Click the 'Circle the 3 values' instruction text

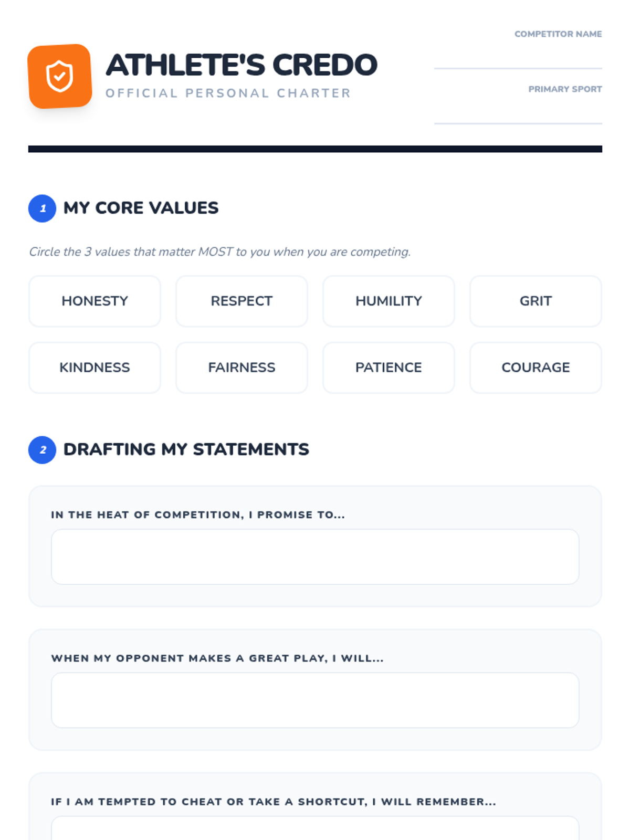(219, 252)
